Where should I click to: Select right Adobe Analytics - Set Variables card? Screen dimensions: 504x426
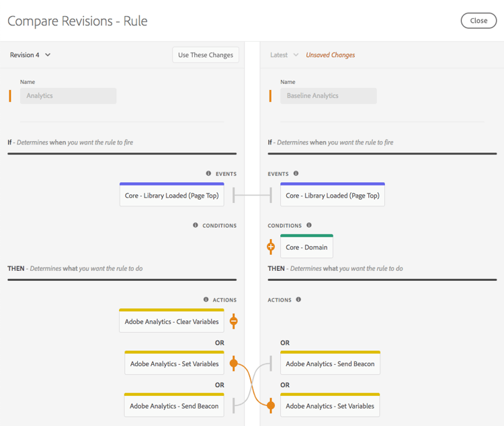[330, 405]
